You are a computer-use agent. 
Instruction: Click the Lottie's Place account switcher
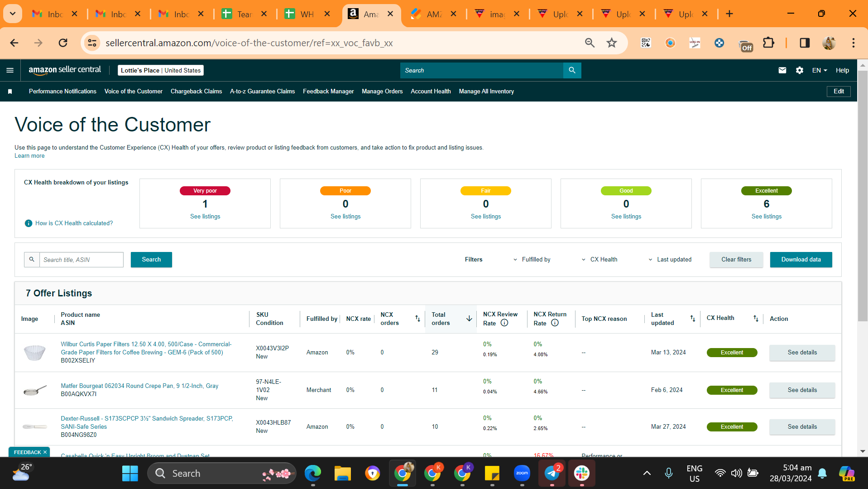[x=161, y=70]
